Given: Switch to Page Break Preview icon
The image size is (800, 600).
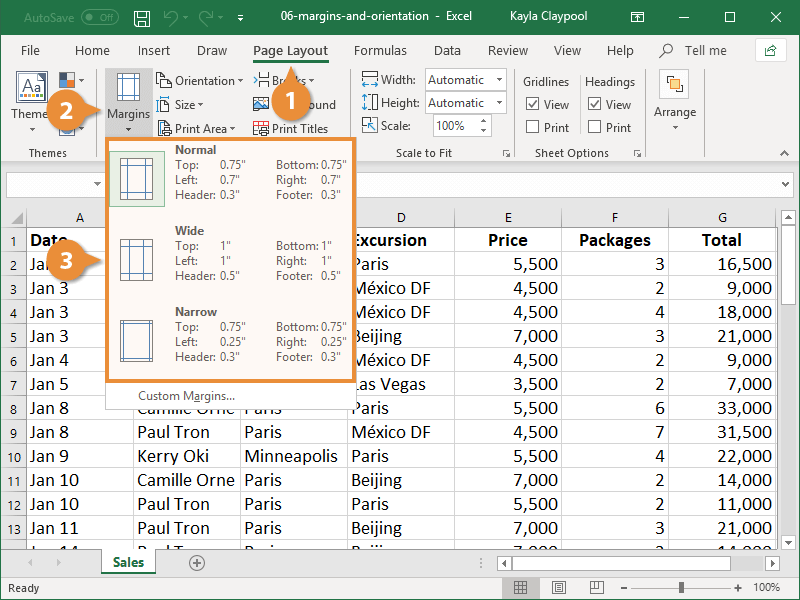Looking at the screenshot, I should [596, 588].
